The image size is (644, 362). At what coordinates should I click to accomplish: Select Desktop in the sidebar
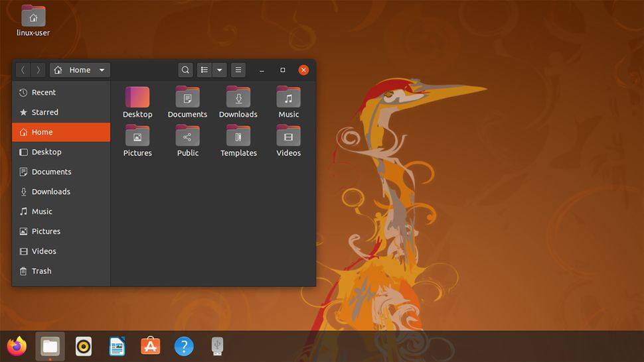point(61,152)
